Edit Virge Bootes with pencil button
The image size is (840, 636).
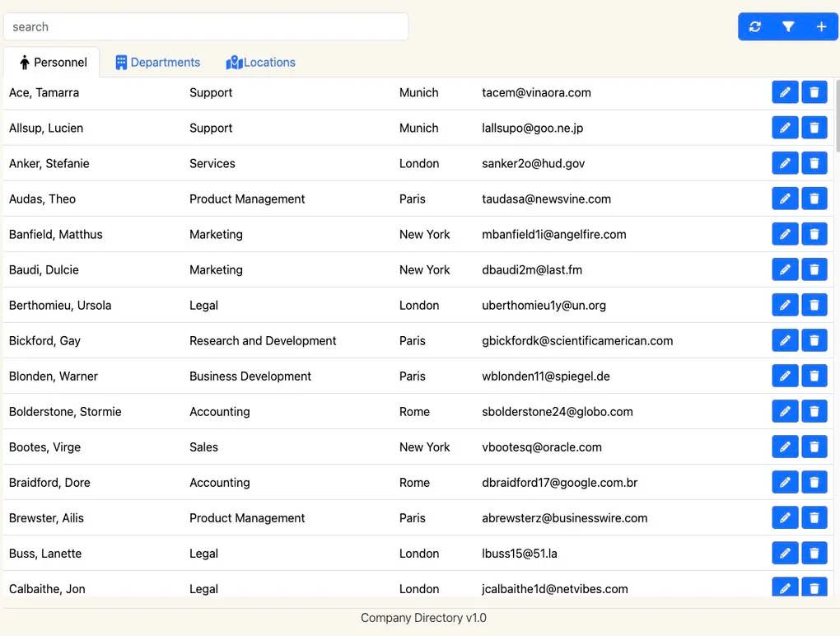pyautogui.click(x=785, y=447)
